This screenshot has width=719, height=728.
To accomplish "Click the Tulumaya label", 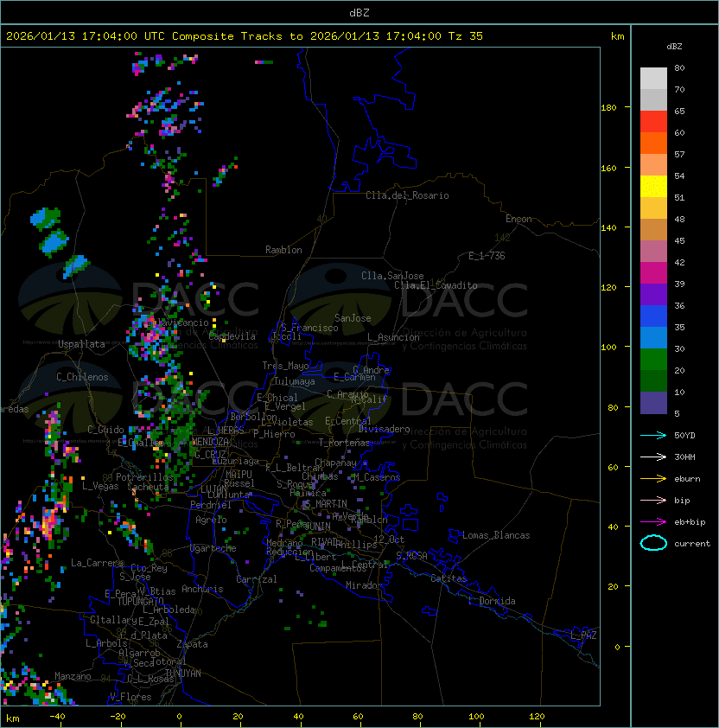I will (295, 381).
